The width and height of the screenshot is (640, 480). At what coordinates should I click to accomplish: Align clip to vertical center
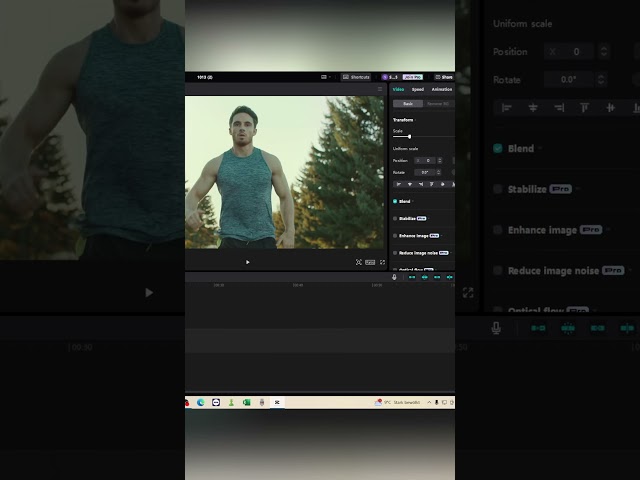pos(442,184)
